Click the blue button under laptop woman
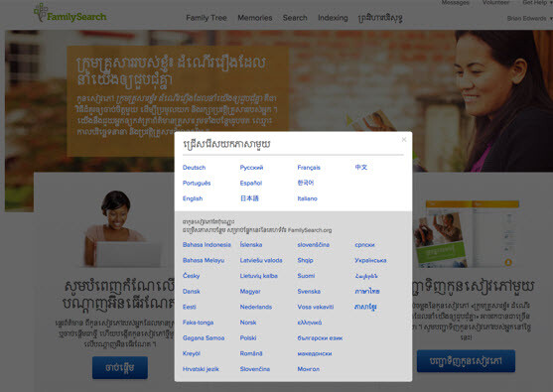553x392 pixels. click(x=120, y=367)
